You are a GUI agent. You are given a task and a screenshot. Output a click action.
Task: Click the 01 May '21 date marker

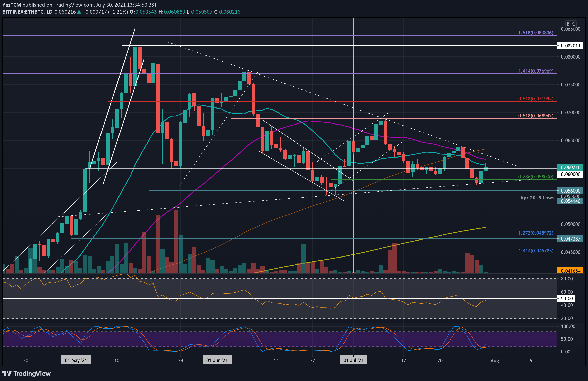pos(76,360)
